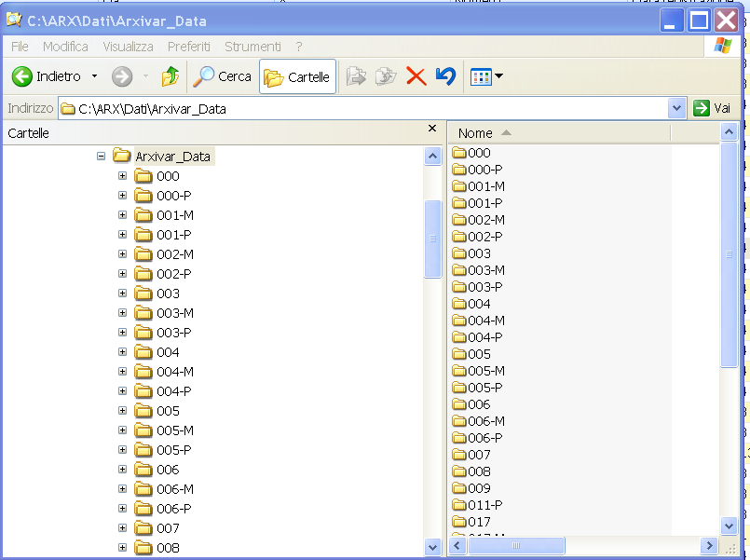Select the 005-M folder in file list
750x560 pixels.
pos(485,371)
